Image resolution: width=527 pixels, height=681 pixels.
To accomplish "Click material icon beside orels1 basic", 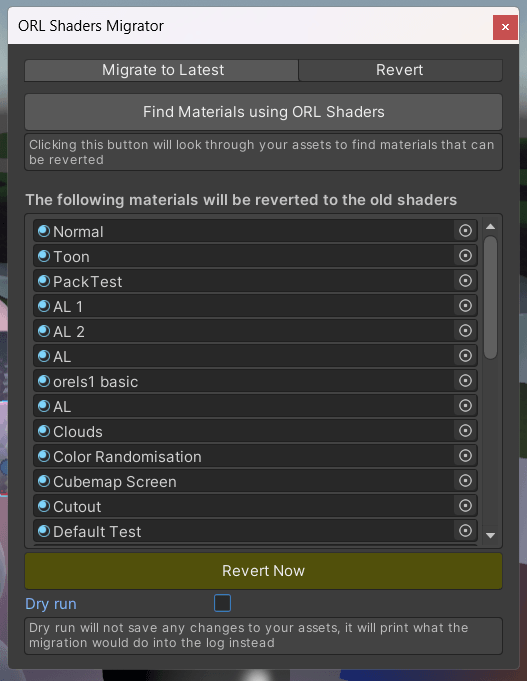I will [44, 381].
